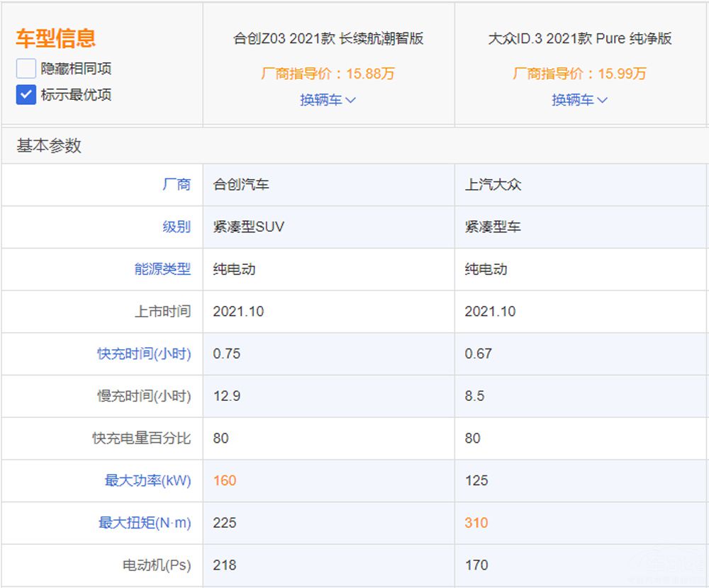Screen dimensions: 709x588
Task: Click the 上汽大众 manufacturer cell
Action: click(x=493, y=185)
